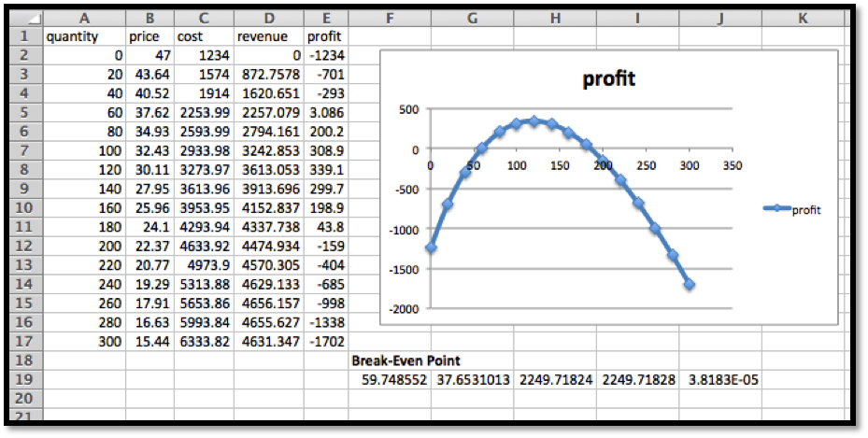Select column A header
868x438 pixels.
click(85, 19)
